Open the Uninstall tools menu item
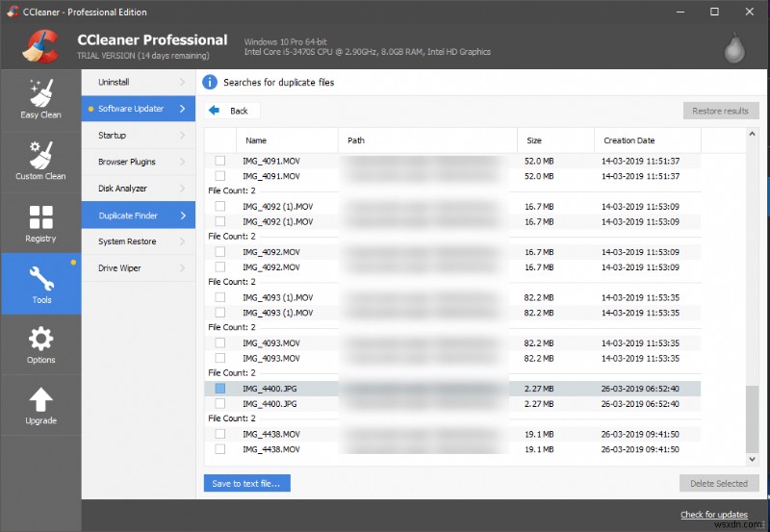 click(x=114, y=83)
